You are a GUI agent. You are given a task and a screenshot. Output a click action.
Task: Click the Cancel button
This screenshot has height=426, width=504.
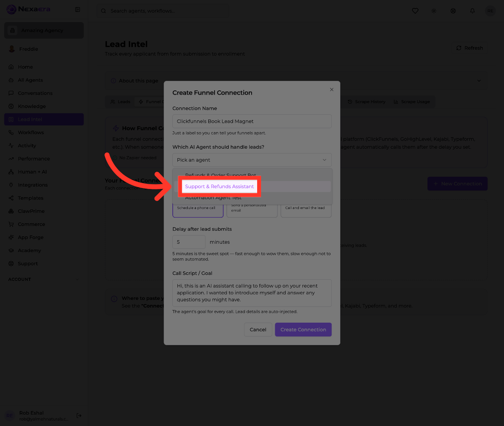(258, 330)
